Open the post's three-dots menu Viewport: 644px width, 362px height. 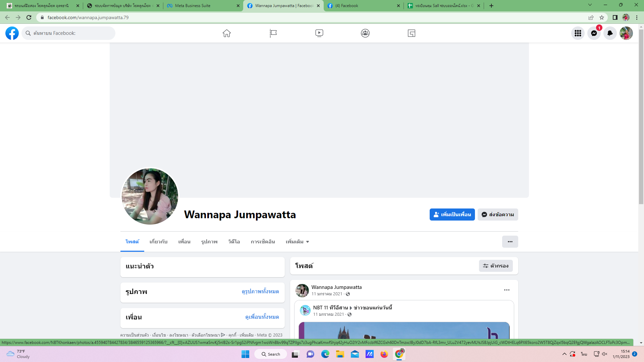coord(506,290)
